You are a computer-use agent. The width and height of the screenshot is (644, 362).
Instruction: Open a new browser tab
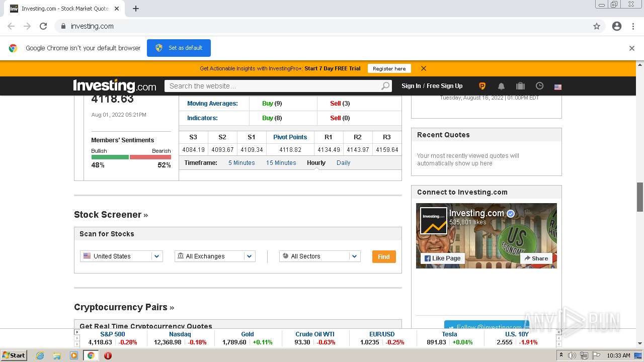(x=136, y=9)
